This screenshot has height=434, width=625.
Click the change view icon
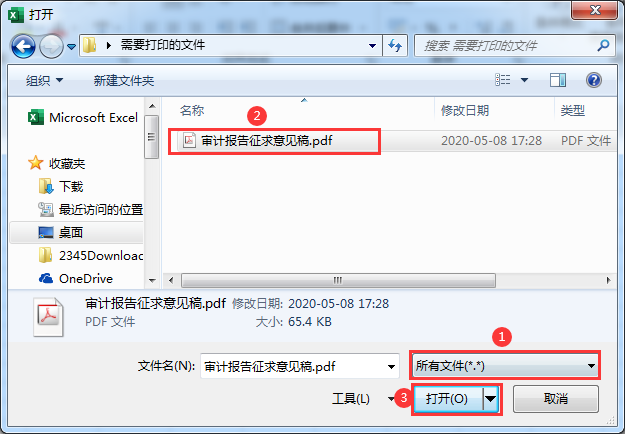pyautogui.click(x=503, y=80)
